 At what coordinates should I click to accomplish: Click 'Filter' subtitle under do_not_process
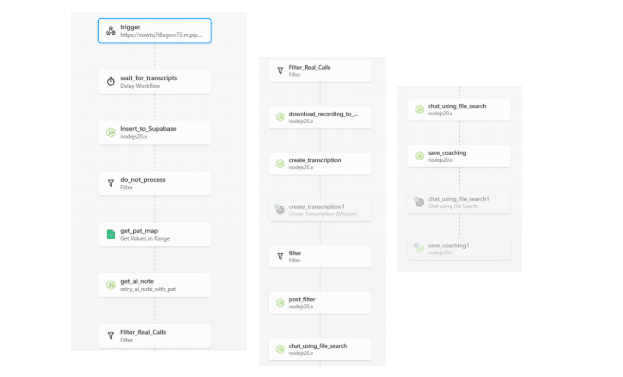tap(126, 188)
